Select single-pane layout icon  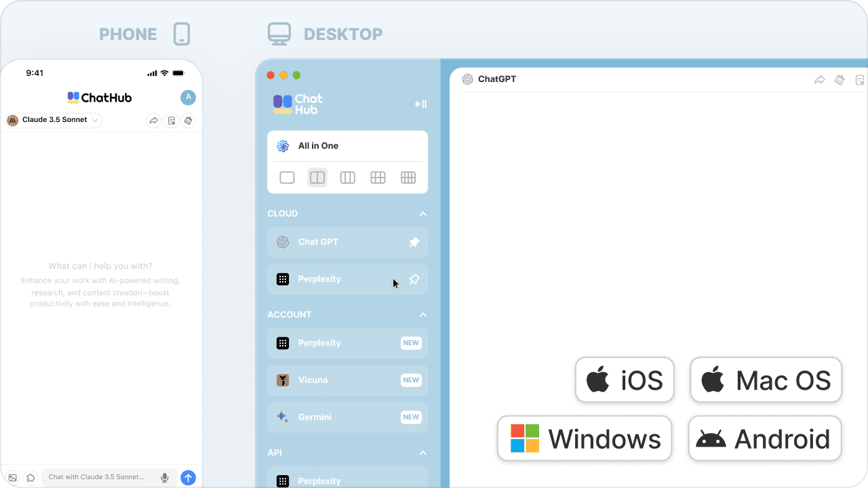[x=287, y=178]
